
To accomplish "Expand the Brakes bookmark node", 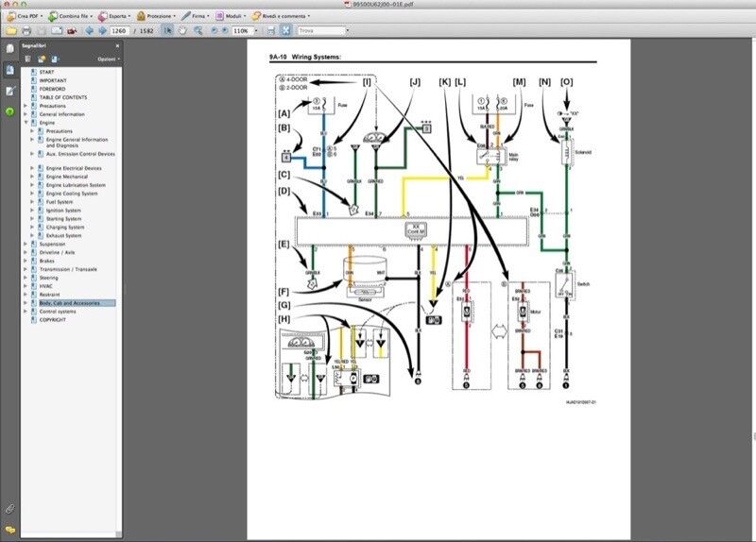I will 26,261.
